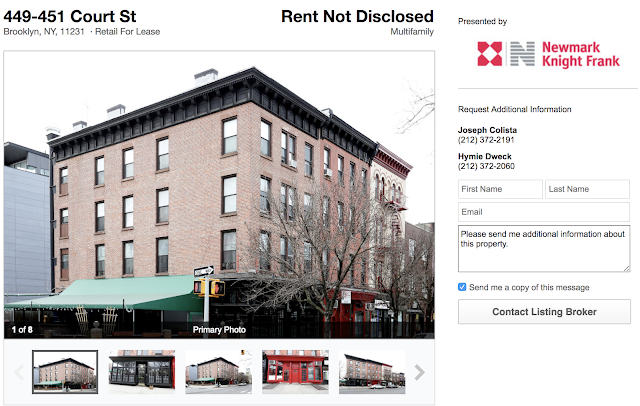Image resolution: width=640 pixels, height=406 pixels.
Task: Click the 449-451 Court St heading
Action: 70,17
